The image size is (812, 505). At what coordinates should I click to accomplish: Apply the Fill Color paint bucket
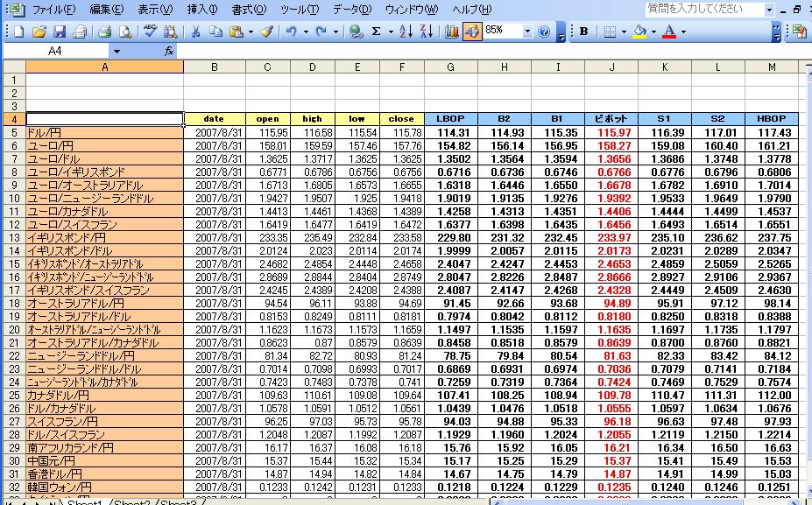click(640, 32)
